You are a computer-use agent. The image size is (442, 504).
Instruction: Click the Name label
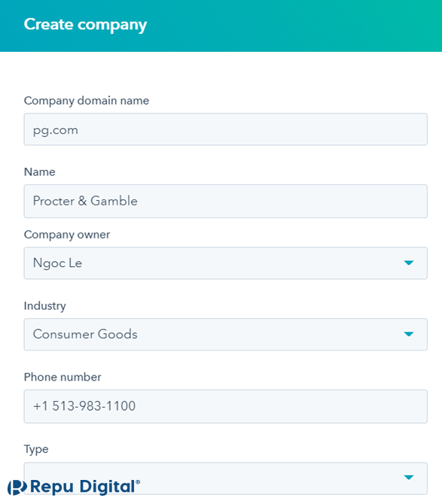pos(40,172)
